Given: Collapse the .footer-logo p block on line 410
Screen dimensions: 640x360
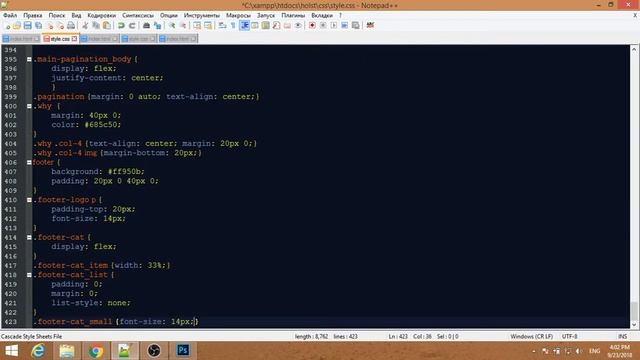Looking at the screenshot, I should (x=29, y=200).
